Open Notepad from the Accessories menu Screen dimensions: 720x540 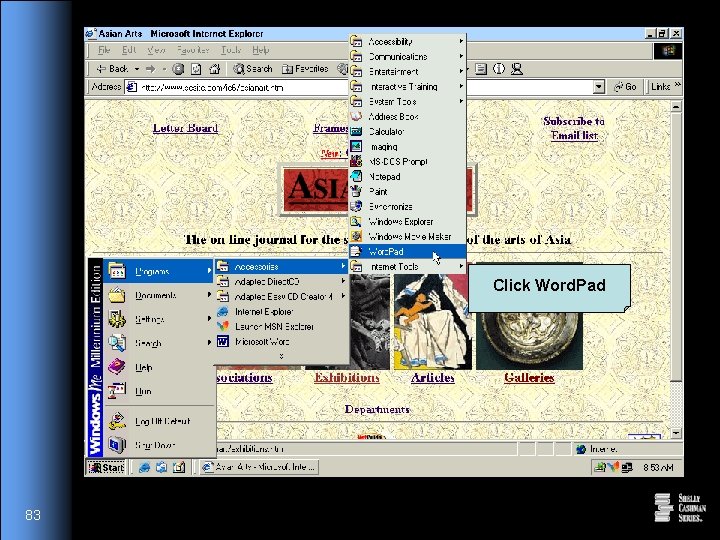coord(408,177)
